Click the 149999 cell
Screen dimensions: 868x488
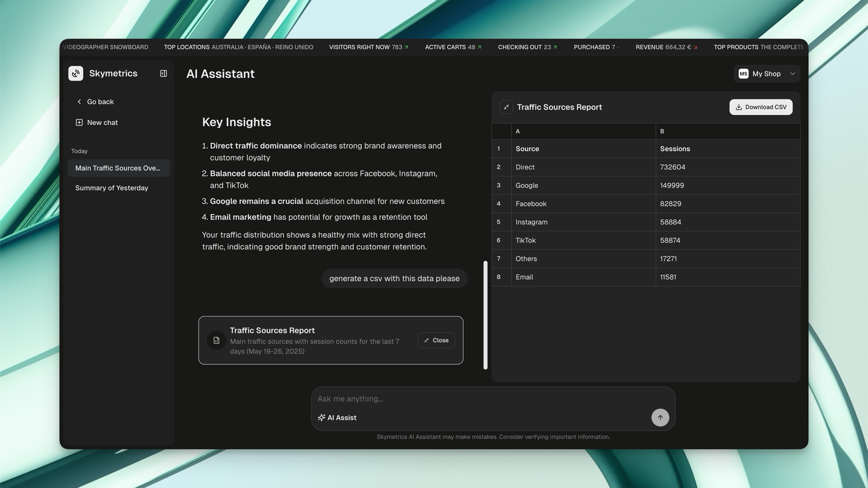pos(728,185)
